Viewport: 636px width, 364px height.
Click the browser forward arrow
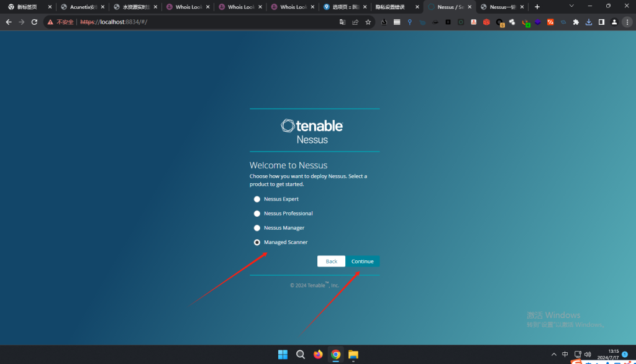[x=22, y=22]
